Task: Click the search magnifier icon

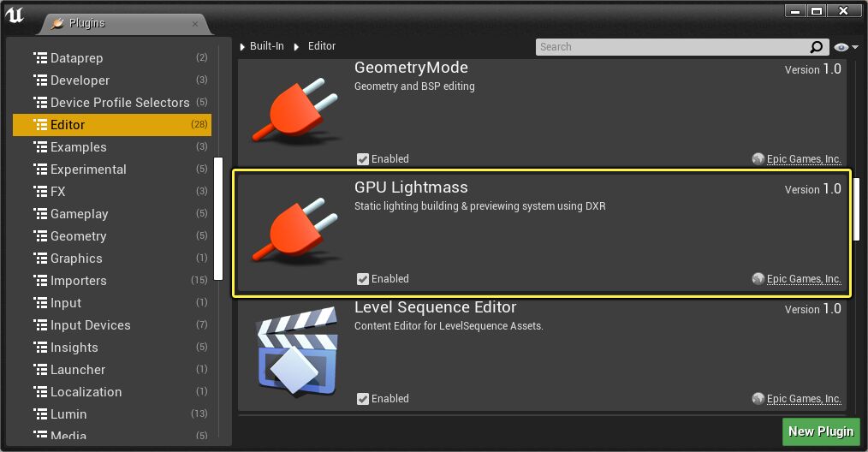Action: click(817, 47)
